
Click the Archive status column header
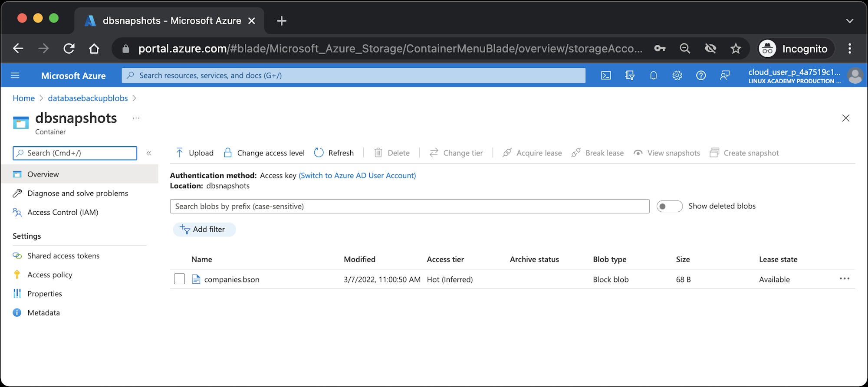click(534, 259)
